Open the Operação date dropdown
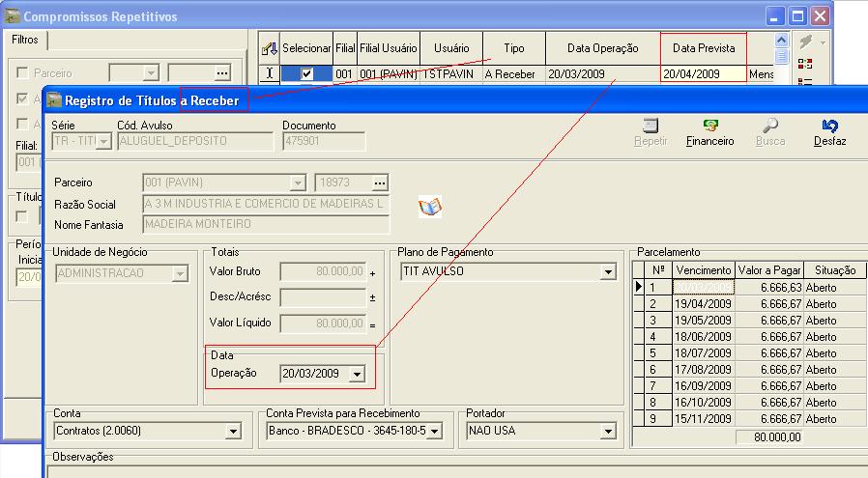This screenshot has width=868, height=478. (357, 374)
